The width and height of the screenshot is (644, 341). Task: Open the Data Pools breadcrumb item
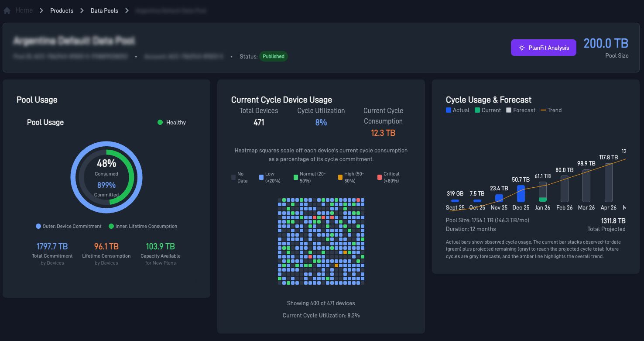tap(104, 10)
